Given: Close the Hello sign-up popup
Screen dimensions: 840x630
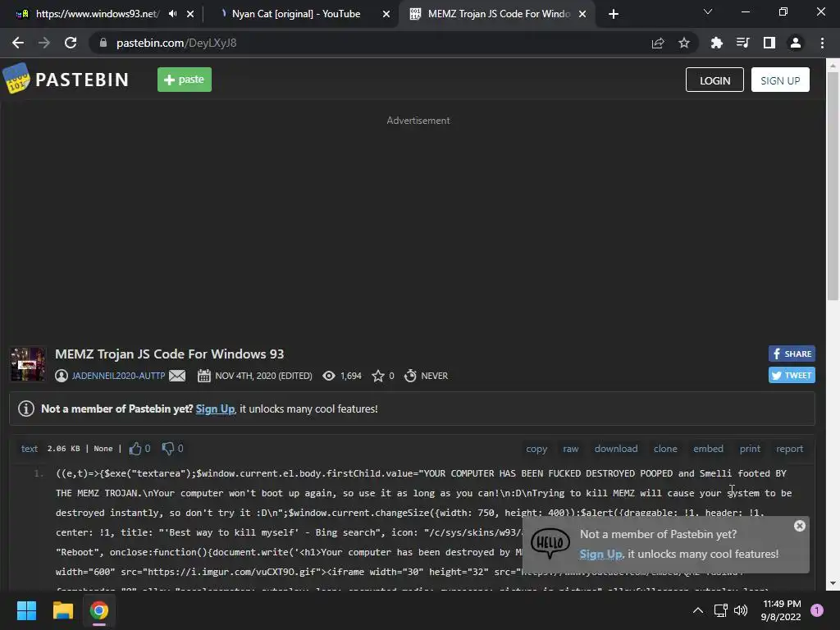Looking at the screenshot, I should point(800,526).
